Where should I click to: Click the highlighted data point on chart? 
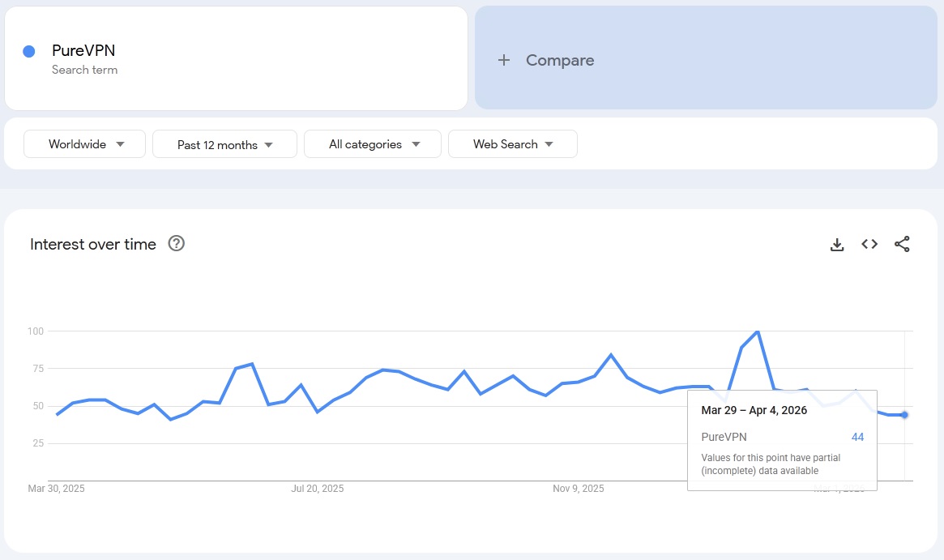[904, 415]
